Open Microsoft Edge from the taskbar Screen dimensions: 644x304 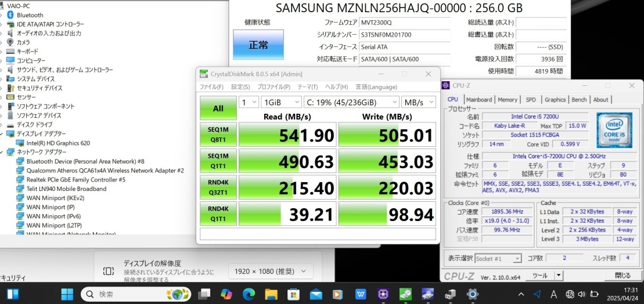click(249, 294)
